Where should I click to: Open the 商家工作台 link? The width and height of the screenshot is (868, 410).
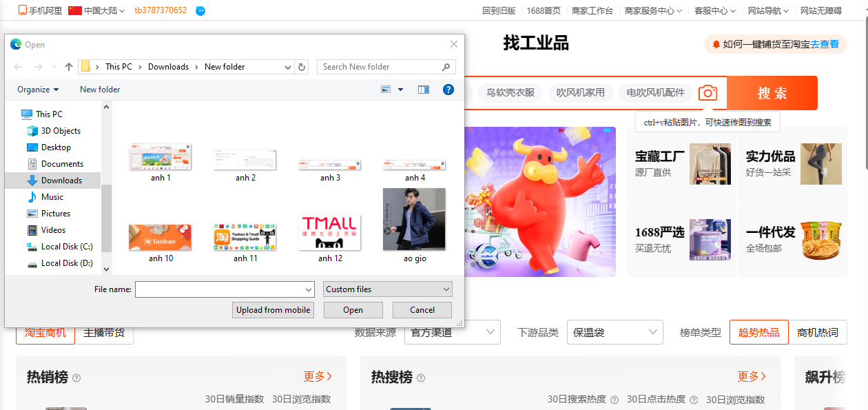click(592, 10)
